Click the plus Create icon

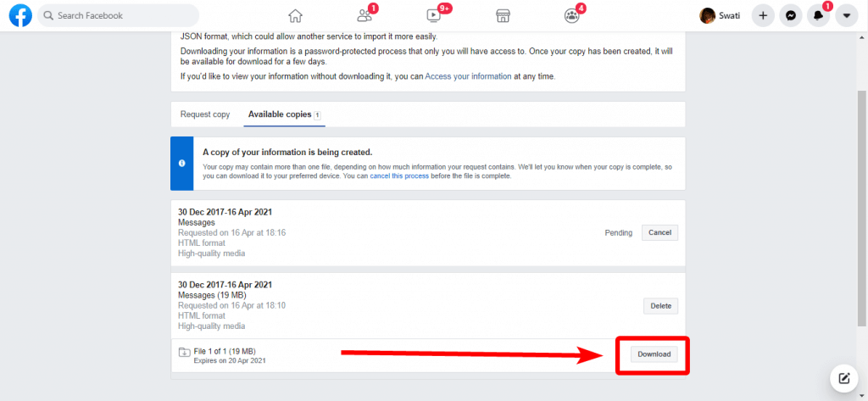(x=763, y=16)
